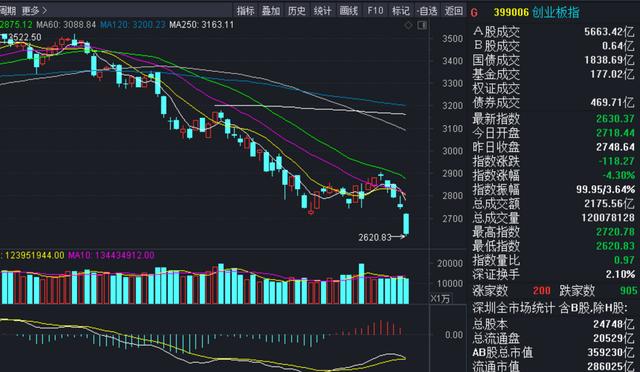Click the 指数涨跌 value -118.27
The width and height of the screenshot is (640, 372).
616,161
